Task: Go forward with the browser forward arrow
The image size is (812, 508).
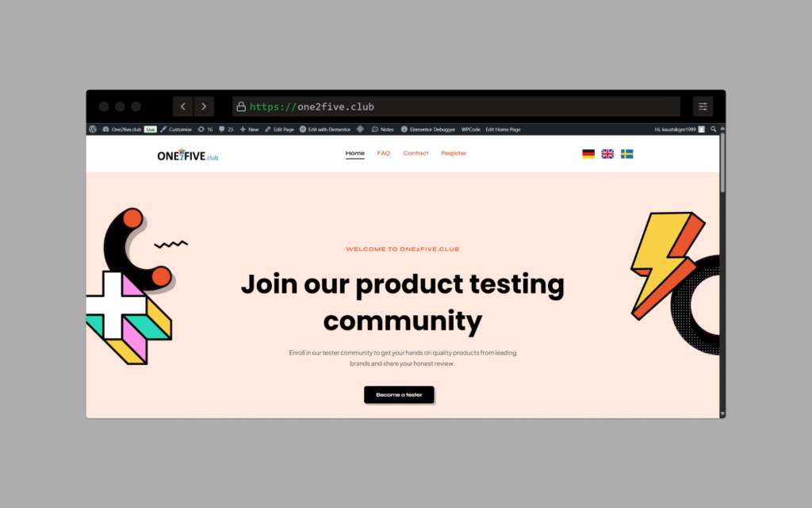Action: click(204, 106)
